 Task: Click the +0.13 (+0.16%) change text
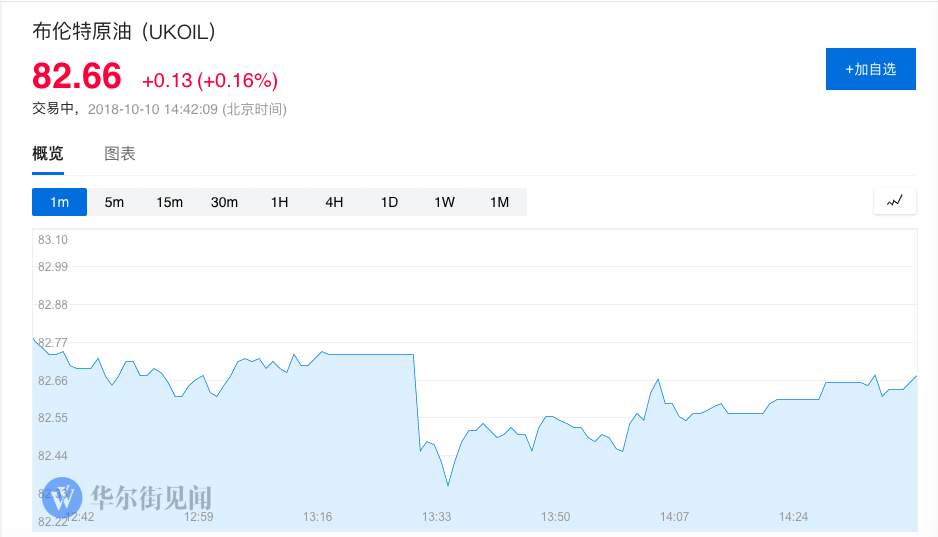tap(210, 80)
